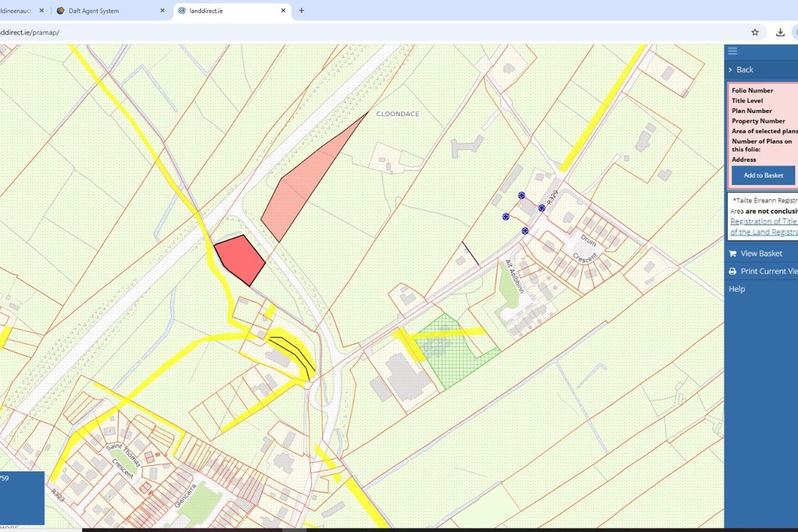Open the Registration of Title link
Image resolution: width=798 pixels, height=532 pixels.
tap(763, 221)
